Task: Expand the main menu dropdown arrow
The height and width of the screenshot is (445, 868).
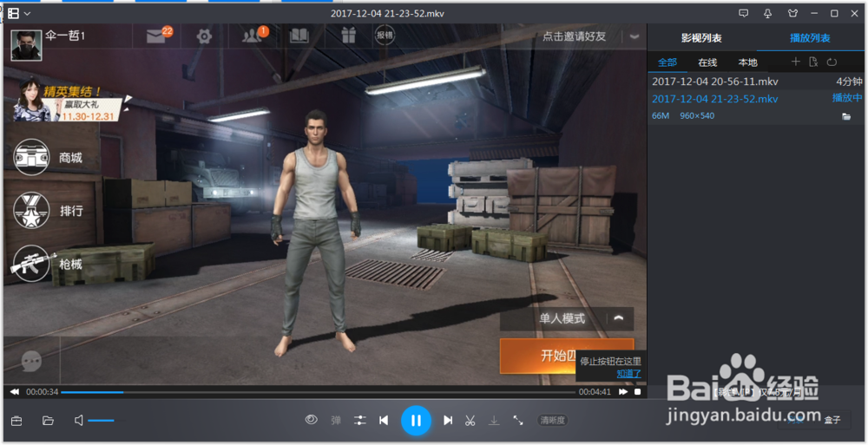Action: coord(27,13)
